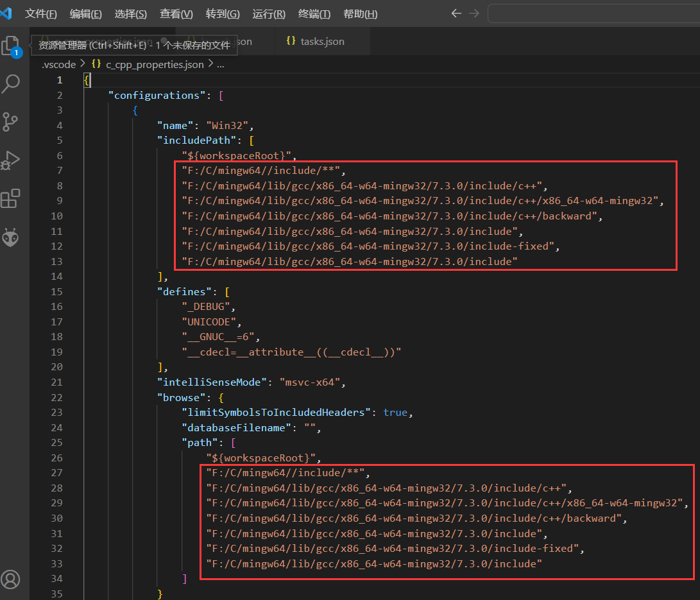Click the "name" key on line 4
This screenshot has height=600, width=700.
[x=175, y=126]
